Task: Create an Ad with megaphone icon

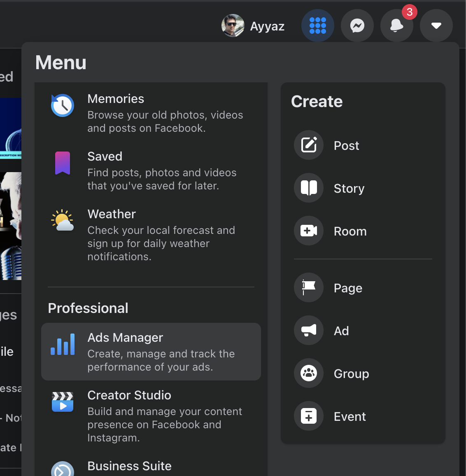Action: (341, 331)
